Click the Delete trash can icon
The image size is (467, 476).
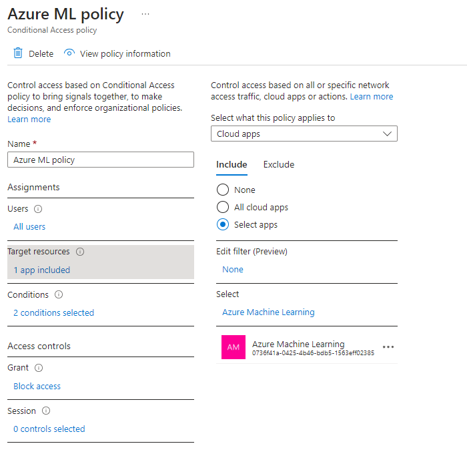[18, 53]
